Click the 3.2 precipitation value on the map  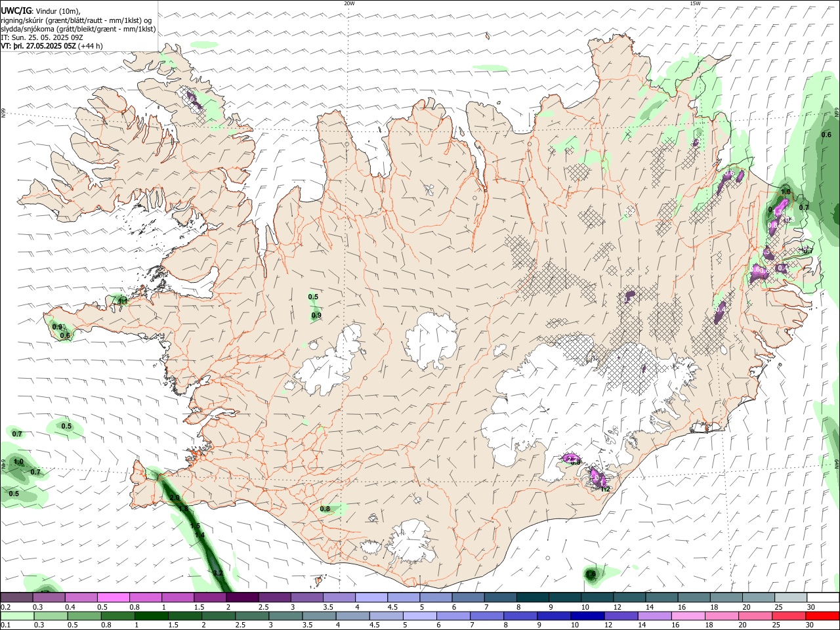pyautogui.click(x=219, y=573)
